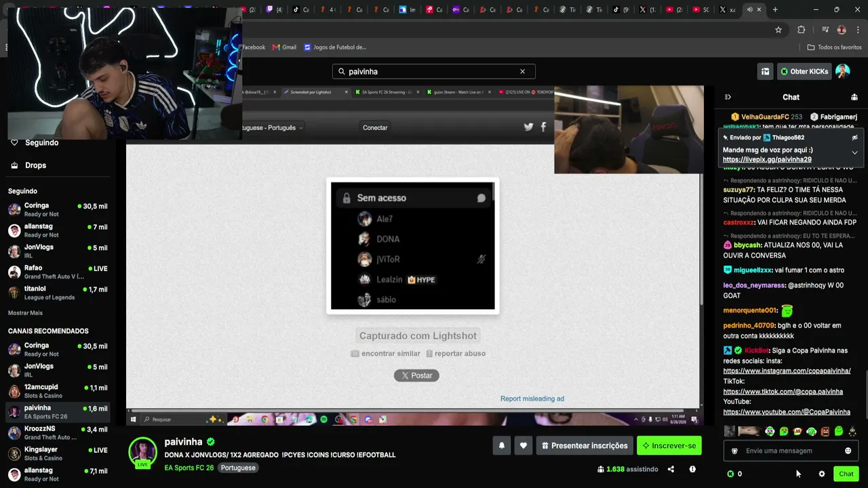
Task: Click the EA Sports FC 26 category link
Action: tap(189, 468)
